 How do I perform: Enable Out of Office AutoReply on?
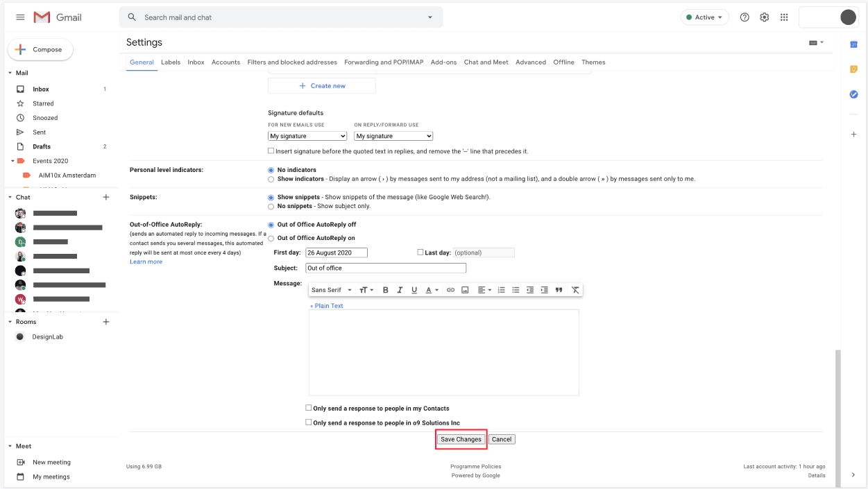click(x=271, y=239)
